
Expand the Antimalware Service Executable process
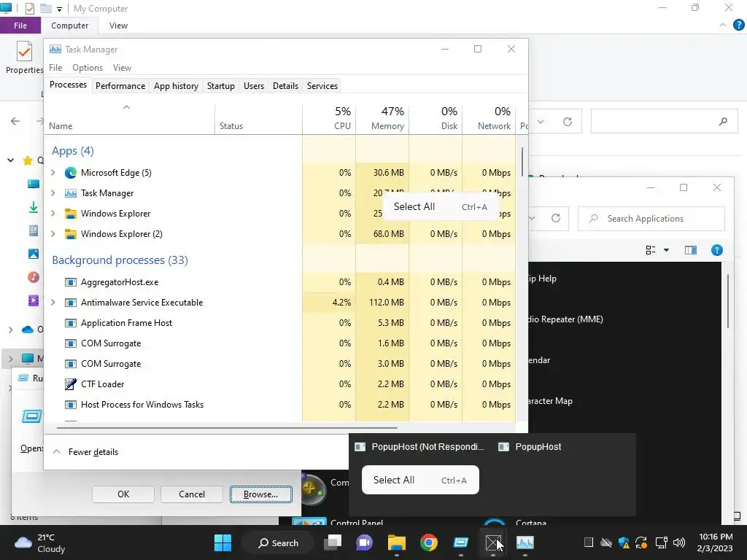click(x=53, y=303)
